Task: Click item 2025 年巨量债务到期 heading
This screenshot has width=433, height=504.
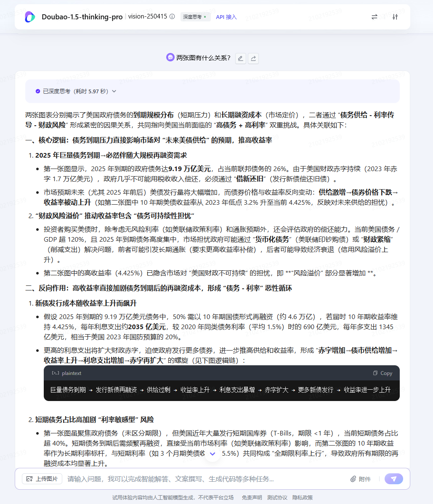Action: point(111,156)
